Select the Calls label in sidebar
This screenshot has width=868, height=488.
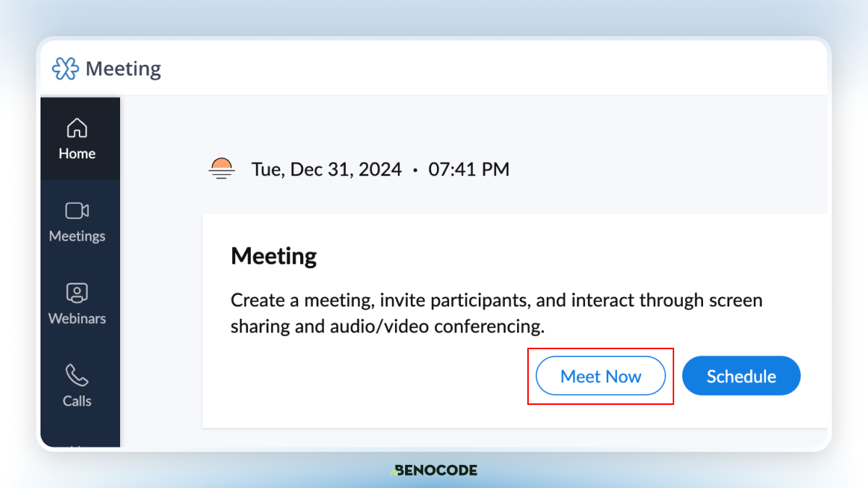pyautogui.click(x=77, y=401)
